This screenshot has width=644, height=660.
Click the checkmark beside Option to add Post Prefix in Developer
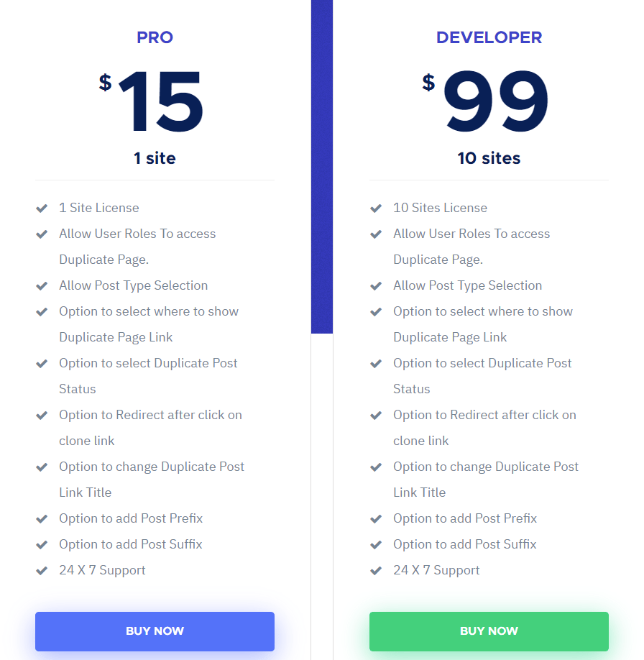click(376, 518)
